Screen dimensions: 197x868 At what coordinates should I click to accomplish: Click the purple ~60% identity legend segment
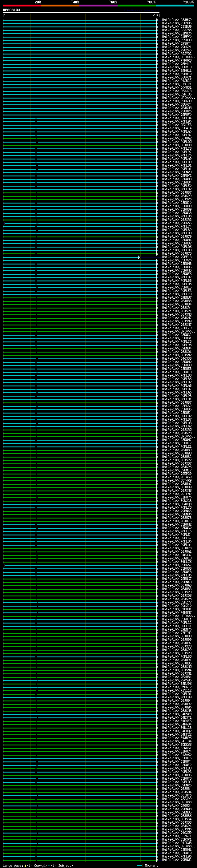tap(98, 6)
